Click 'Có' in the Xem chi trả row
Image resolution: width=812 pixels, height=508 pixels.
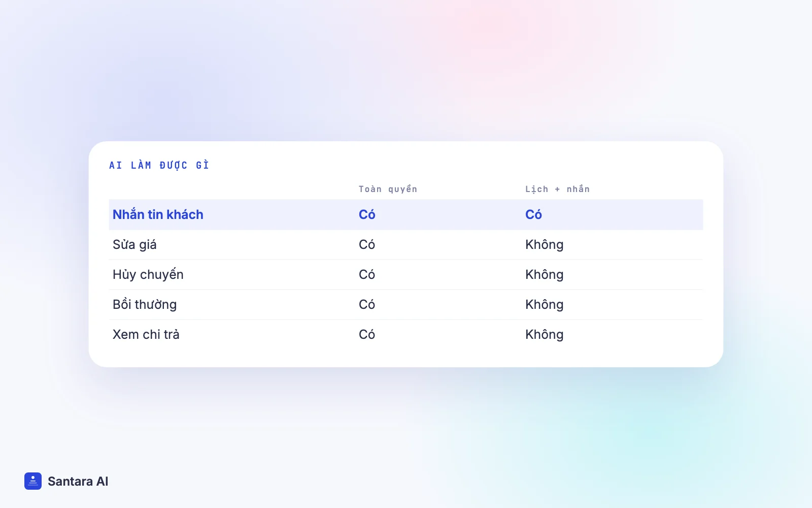pyautogui.click(x=367, y=334)
